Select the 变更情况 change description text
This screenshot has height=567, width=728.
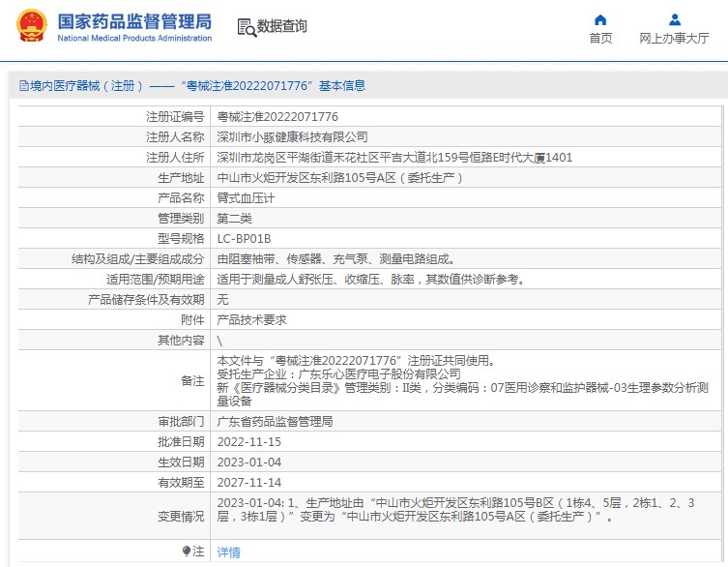point(456,509)
